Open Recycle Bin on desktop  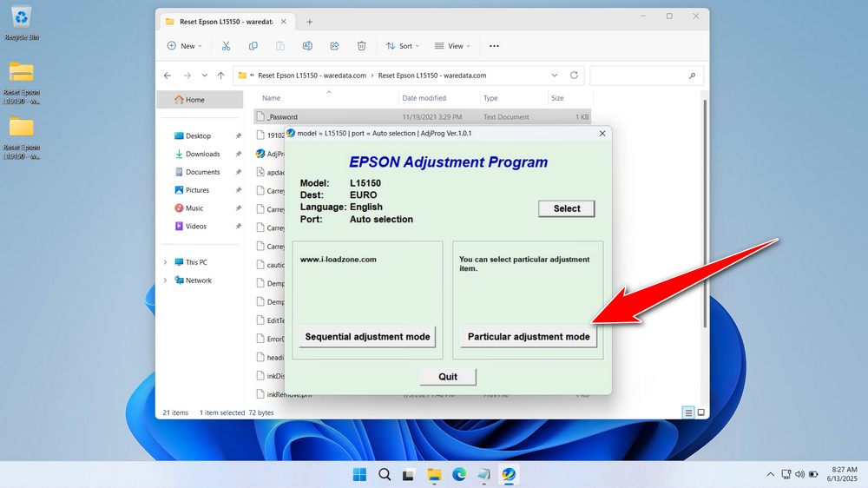coord(21,23)
